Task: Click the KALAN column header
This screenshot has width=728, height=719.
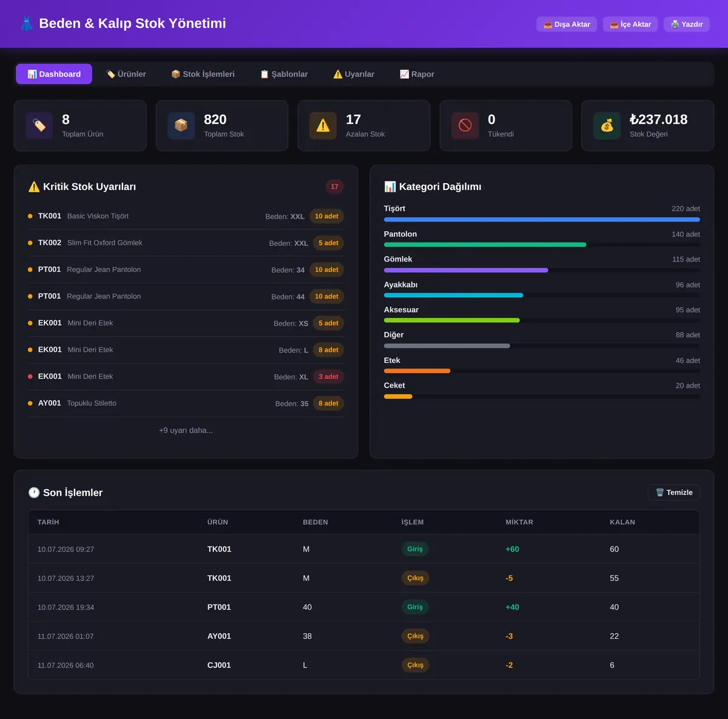Action: point(622,522)
